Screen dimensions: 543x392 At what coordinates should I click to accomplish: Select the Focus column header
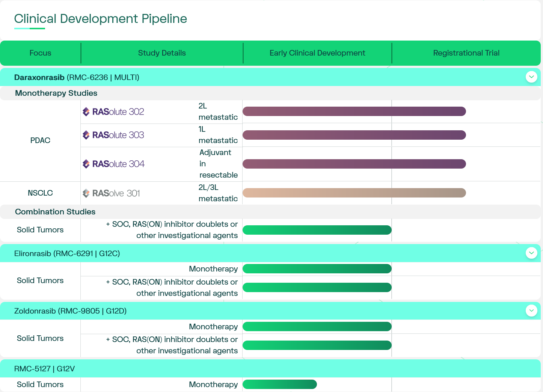40,53
